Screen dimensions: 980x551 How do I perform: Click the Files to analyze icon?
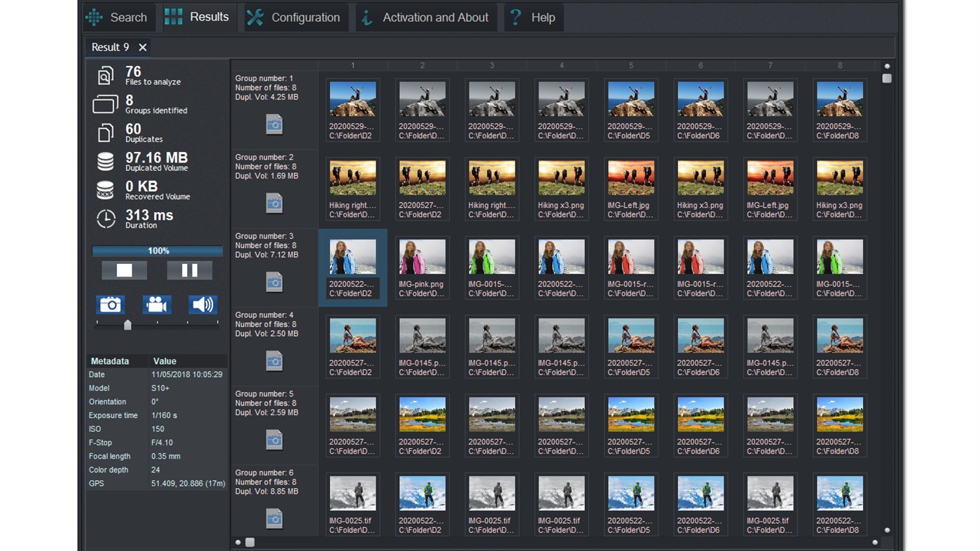point(104,74)
